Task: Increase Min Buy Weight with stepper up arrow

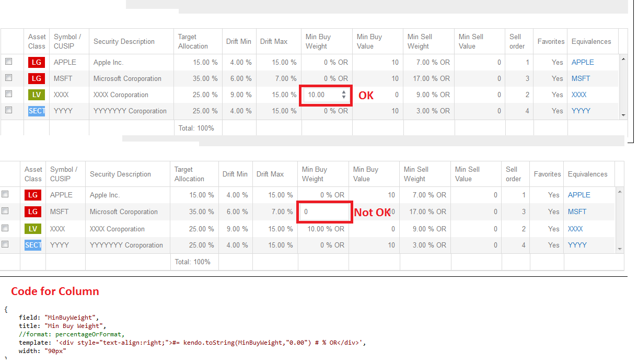Action: click(x=343, y=92)
